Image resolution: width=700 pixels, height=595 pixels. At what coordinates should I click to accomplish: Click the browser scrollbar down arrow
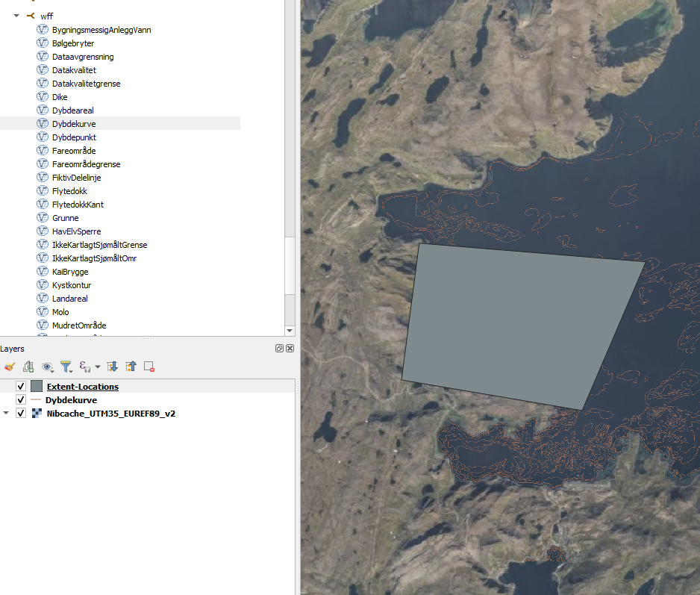coord(290,330)
